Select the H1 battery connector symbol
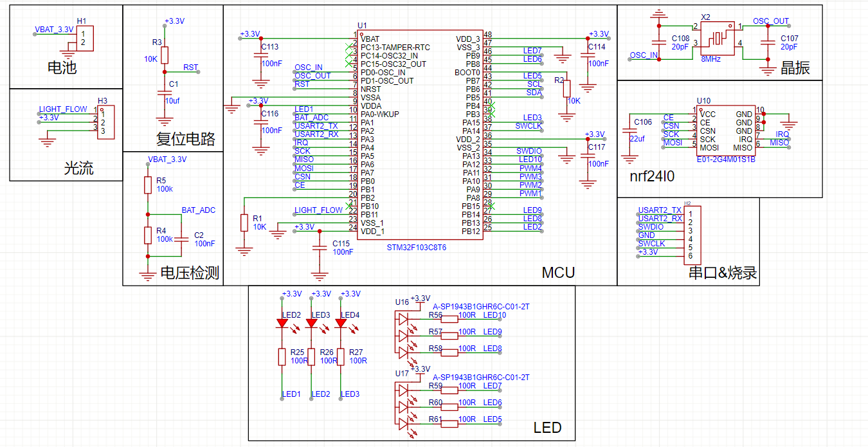This screenshot has width=868, height=447. [85, 38]
